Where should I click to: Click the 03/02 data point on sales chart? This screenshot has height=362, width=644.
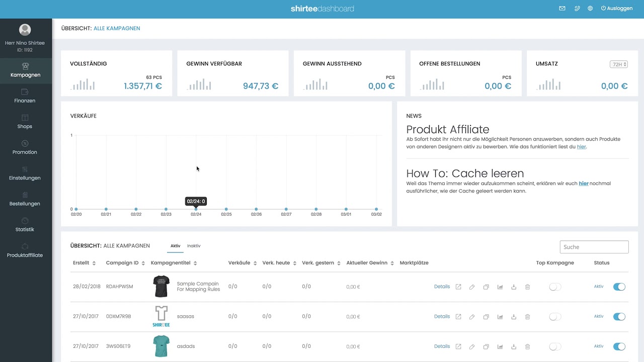coord(376,209)
